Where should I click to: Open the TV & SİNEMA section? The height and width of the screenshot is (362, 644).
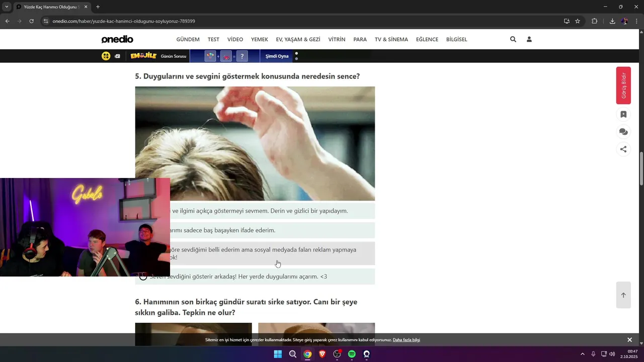tap(391, 39)
